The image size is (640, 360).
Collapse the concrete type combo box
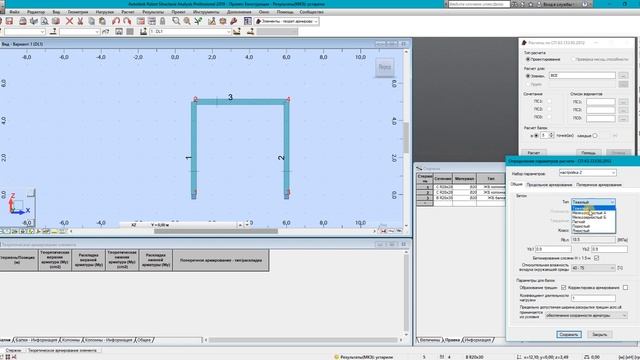click(612, 202)
